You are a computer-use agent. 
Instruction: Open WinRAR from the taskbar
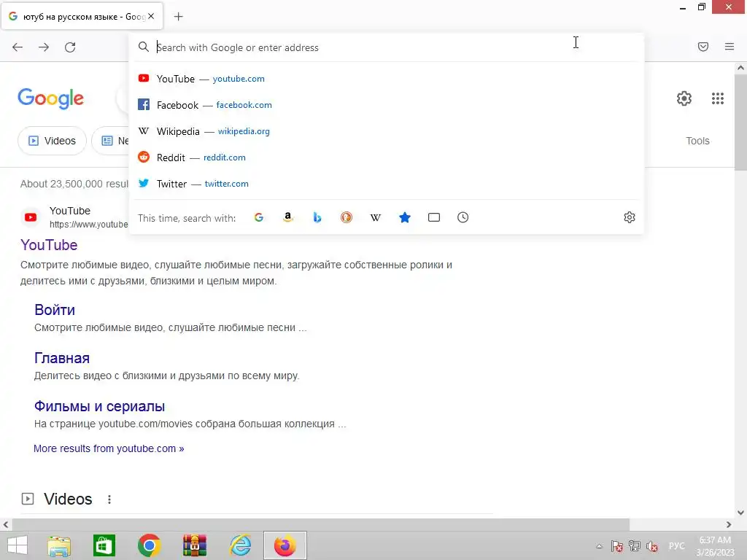[x=194, y=545]
